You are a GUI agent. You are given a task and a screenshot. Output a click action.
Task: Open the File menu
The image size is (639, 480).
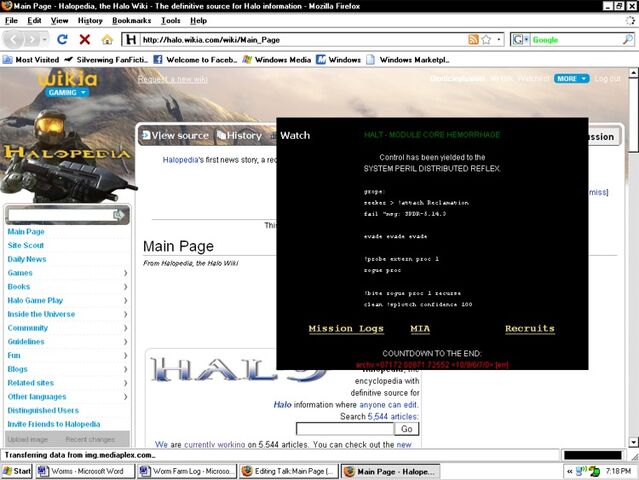pyautogui.click(x=11, y=20)
